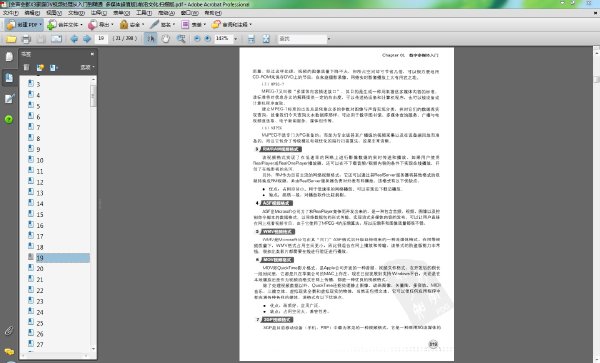The image size is (600, 363).
Task: Click the page number input field
Action: coord(101,39)
